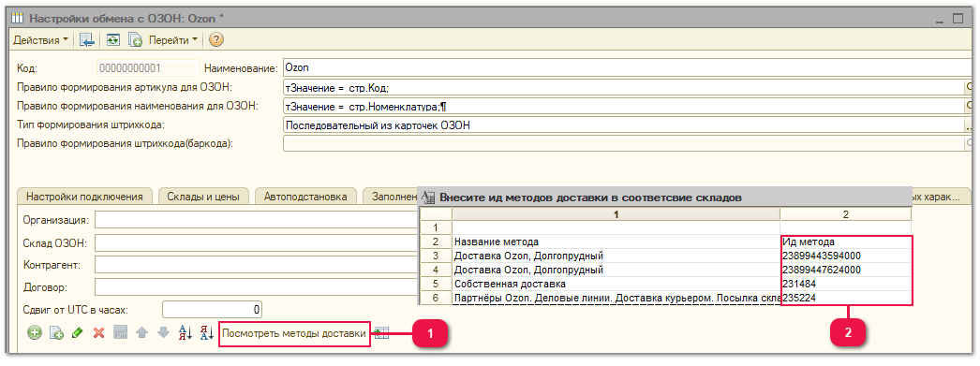980x366 pixels.
Task: Click the Организация input field
Action: [x=257, y=220]
